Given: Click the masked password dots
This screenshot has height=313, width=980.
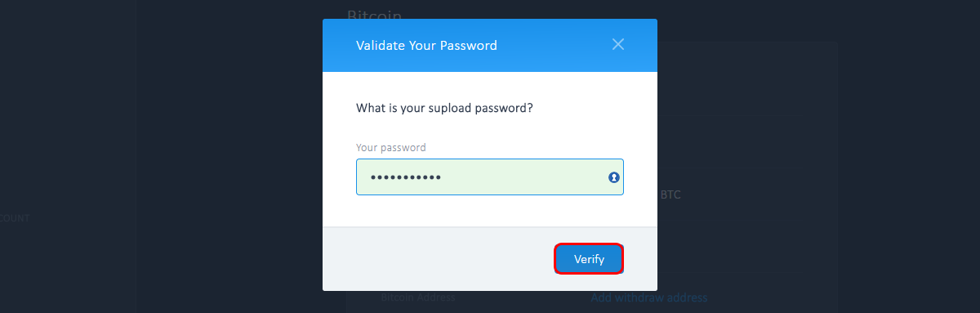Looking at the screenshot, I should (405, 177).
